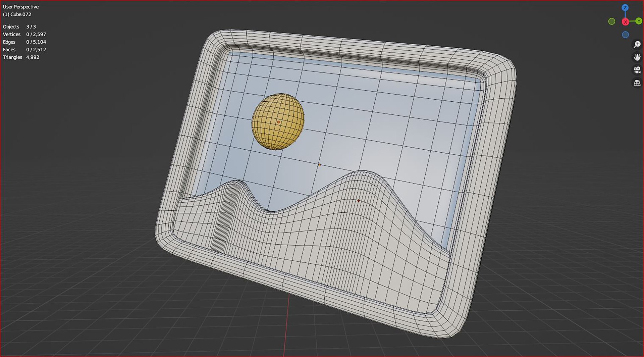This screenshot has width=644, height=357.
Task: Click the "Triangles" statistic label
Action: (x=12, y=57)
